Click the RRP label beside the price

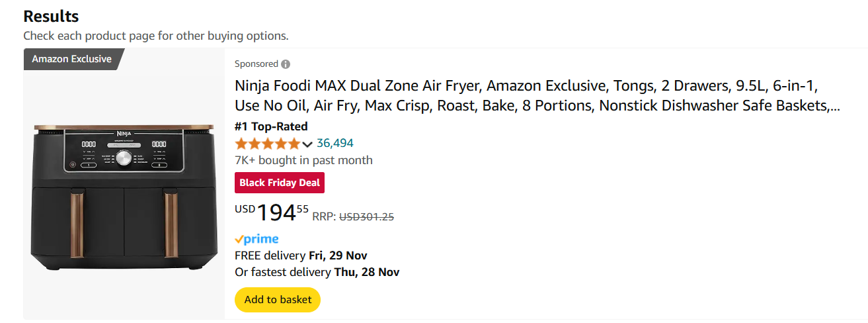[x=324, y=216]
